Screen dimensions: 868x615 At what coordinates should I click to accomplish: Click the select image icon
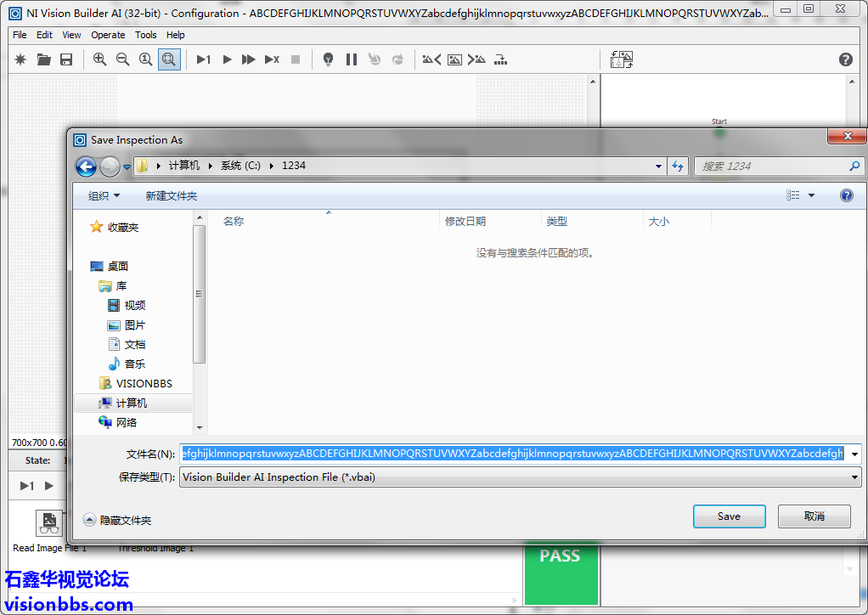tap(454, 59)
